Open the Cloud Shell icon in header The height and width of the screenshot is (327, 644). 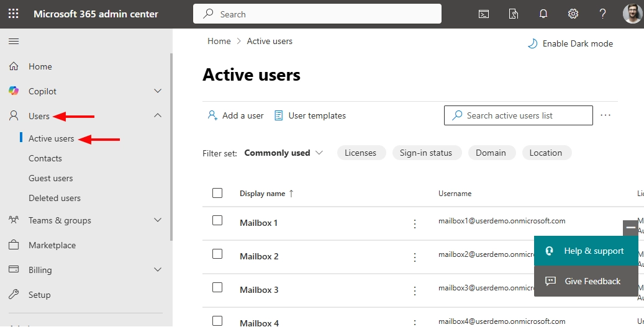(x=483, y=14)
